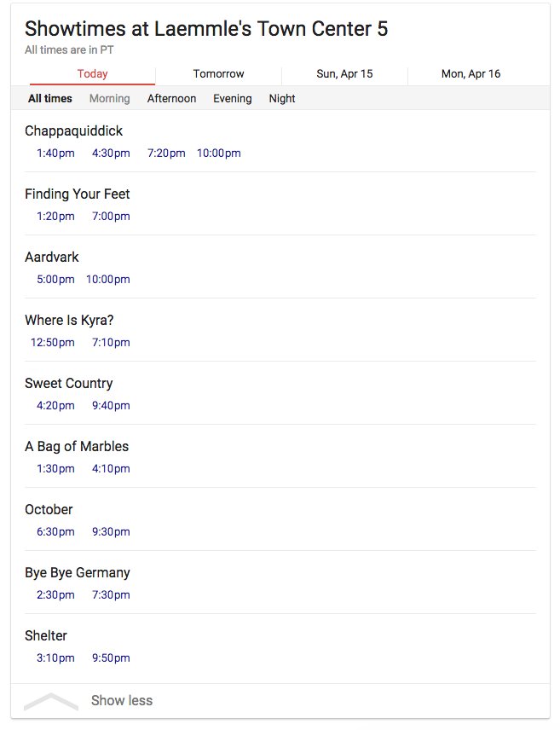
Task: Open the Shelter movie title
Action: pos(46,636)
